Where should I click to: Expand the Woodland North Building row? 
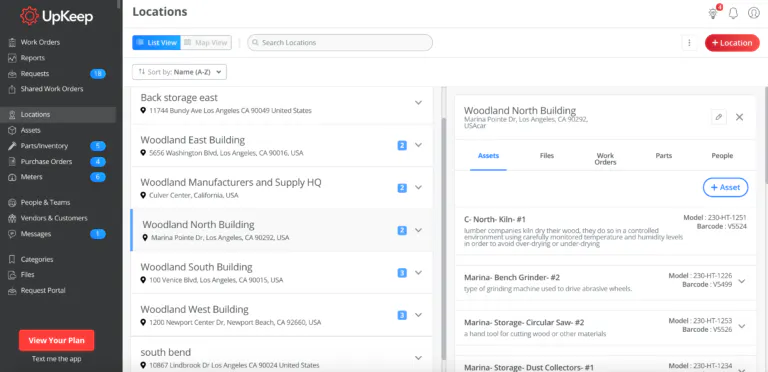tap(418, 230)
